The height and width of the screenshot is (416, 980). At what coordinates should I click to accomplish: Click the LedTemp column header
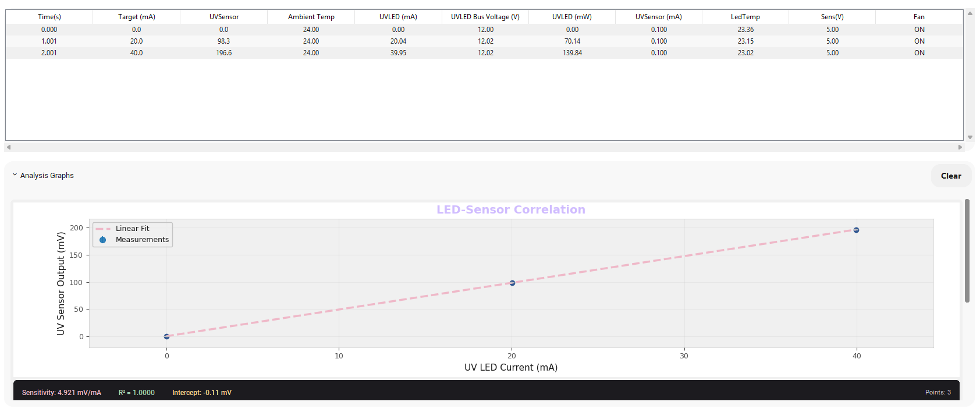click(x=745, y=17)
